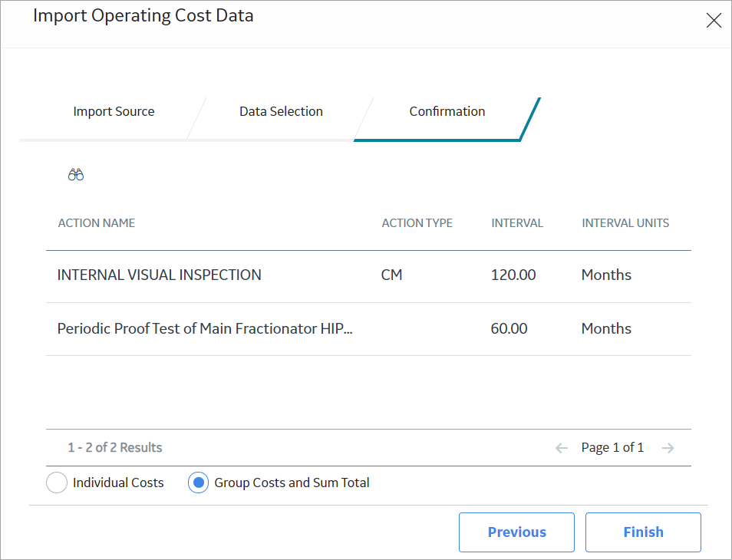The image size is (732, 560).
Task: Sort by Action Type column header
Action: pos(417,223)
